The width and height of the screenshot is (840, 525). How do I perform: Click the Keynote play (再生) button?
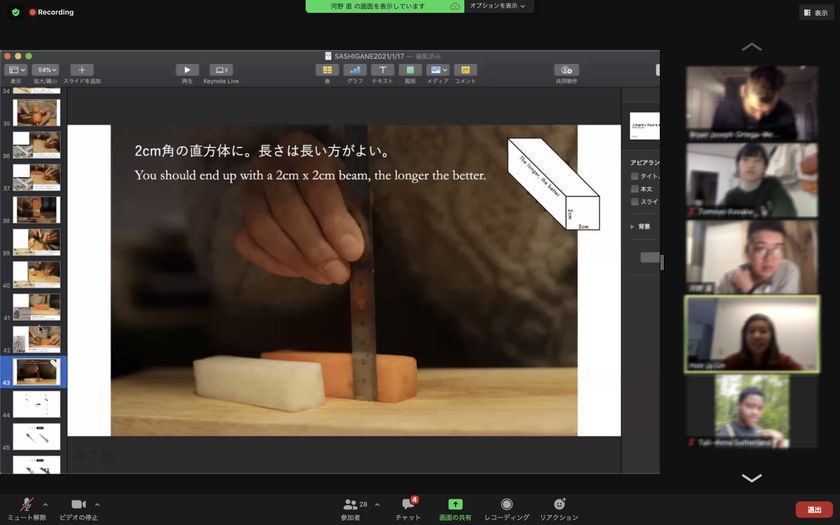tap(187, 70)
